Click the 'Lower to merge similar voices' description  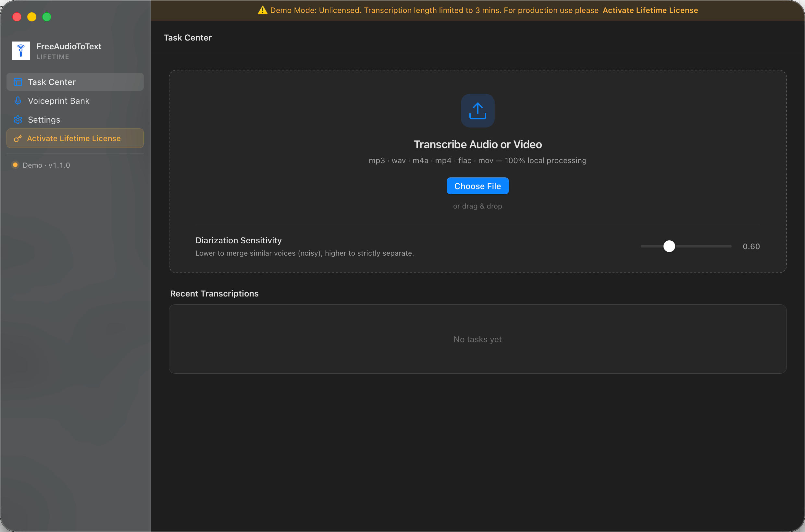coord(304,253)
